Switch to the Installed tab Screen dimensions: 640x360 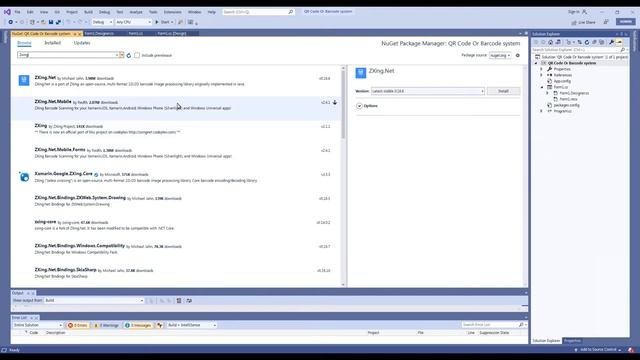[x=52, y=43]
